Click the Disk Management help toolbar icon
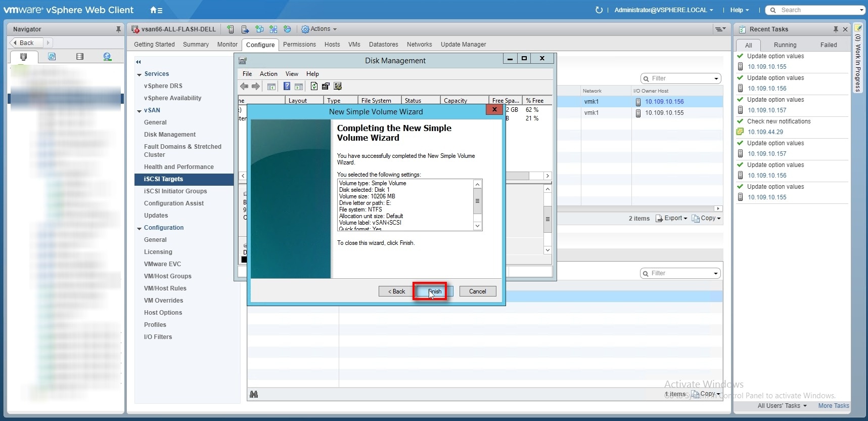868x421 pixels. (x=287, y=87)
